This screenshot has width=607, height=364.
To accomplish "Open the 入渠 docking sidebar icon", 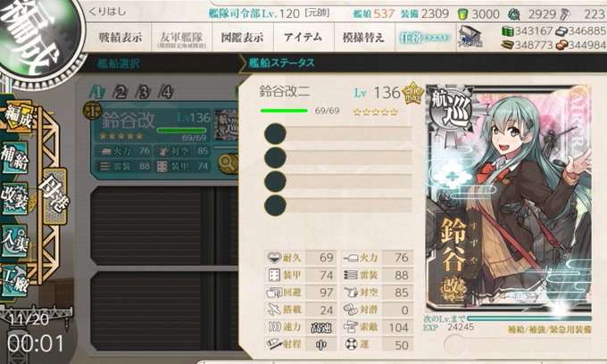I will [x=15, y=239].
